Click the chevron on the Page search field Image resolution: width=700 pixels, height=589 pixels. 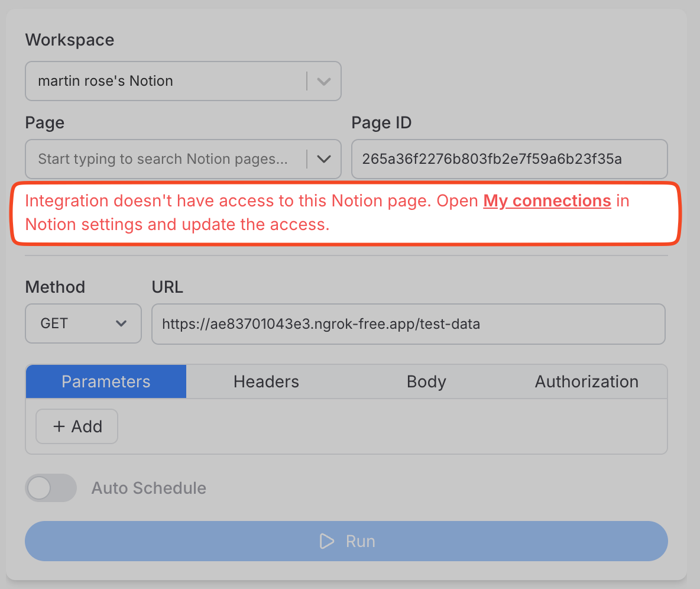[323, 159]
